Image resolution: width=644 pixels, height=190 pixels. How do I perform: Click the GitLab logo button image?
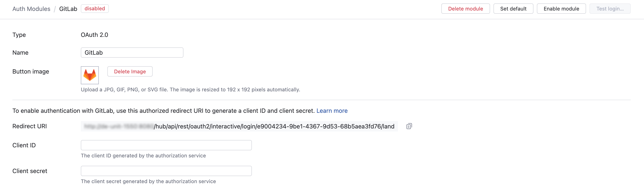(90, 75)
